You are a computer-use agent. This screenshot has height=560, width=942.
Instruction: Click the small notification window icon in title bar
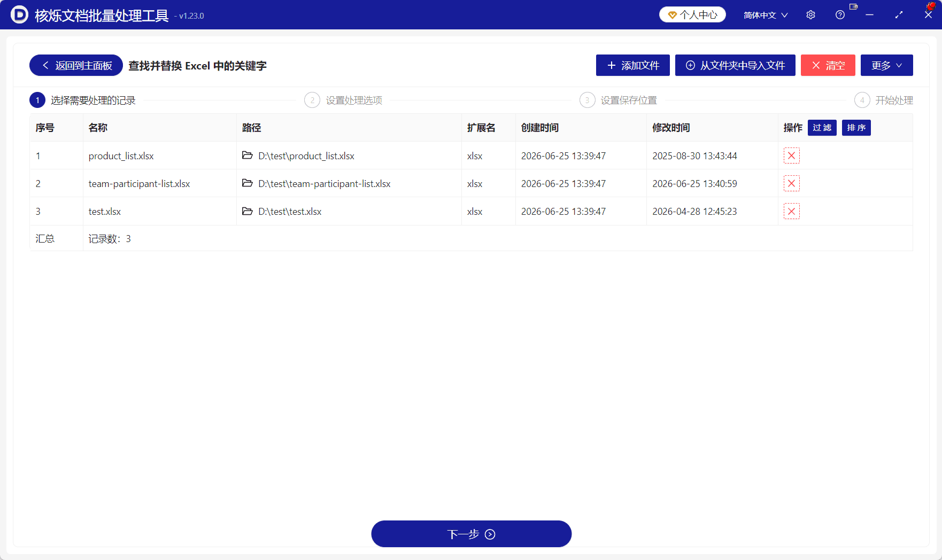pos(854,7)
